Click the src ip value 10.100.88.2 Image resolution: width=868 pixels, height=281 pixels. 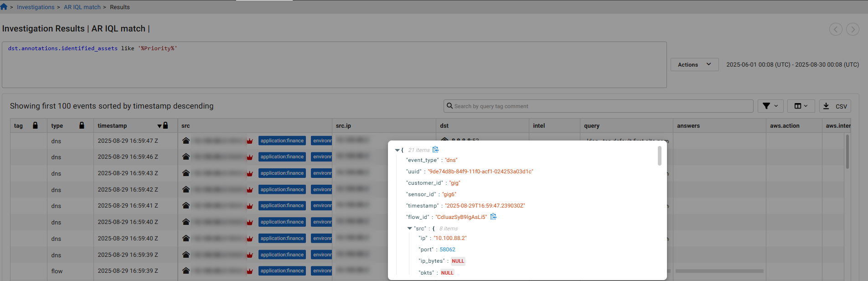pyautogui.click(x=450, y=238)
